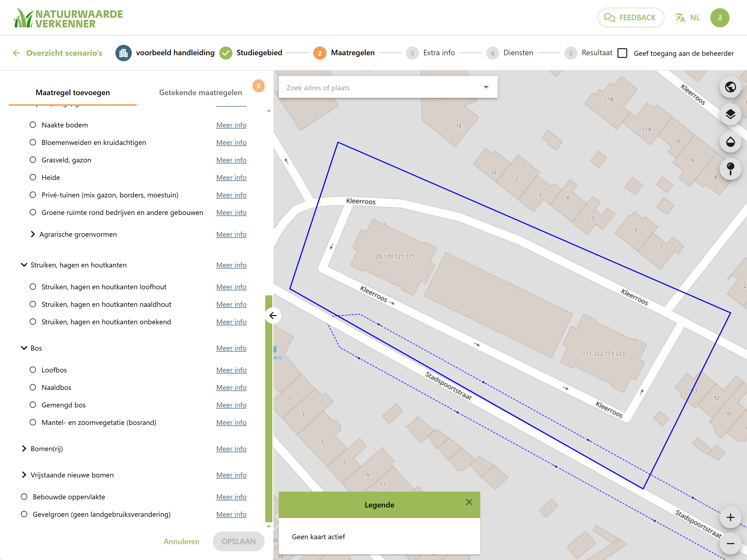
Task: Zoom in with the plus button
Action: 730,517
